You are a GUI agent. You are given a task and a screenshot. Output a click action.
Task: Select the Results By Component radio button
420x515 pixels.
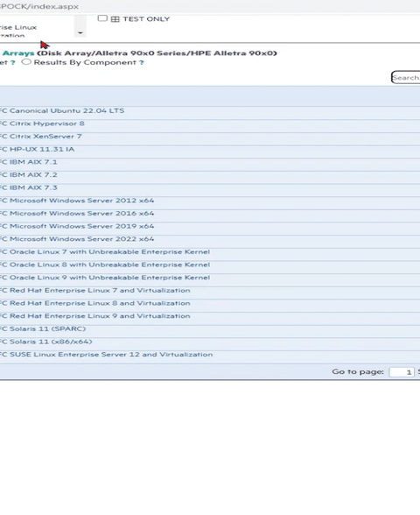click(x=26, y=61)
